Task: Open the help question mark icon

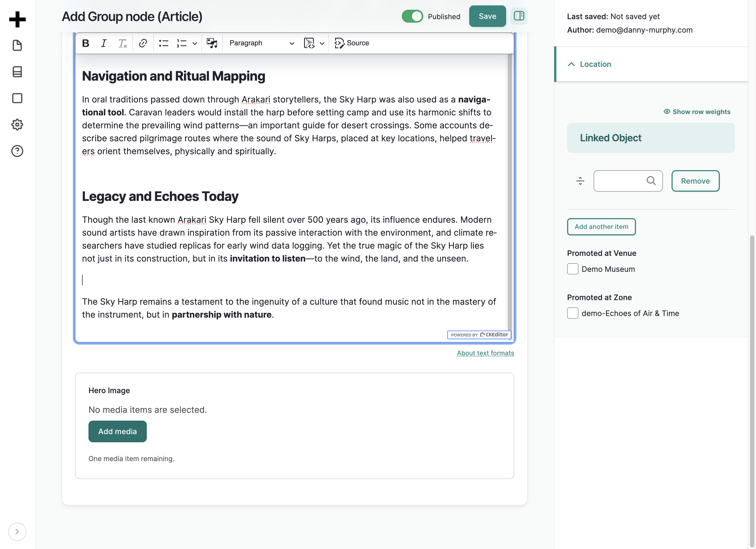Action: click(17, 151)
